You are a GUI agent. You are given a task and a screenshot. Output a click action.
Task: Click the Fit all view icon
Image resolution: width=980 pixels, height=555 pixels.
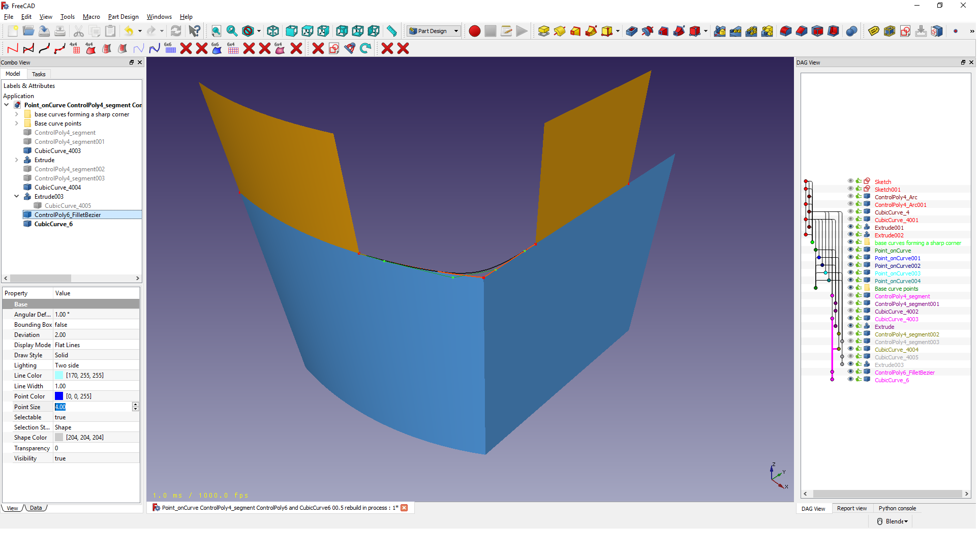(x=216, y=31)
